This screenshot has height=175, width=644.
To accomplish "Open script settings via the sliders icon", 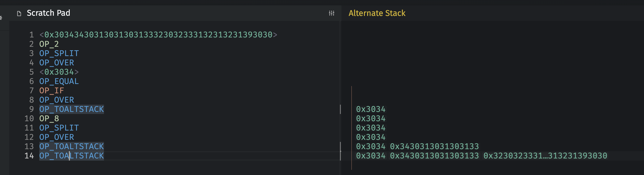I will [332, 13].
